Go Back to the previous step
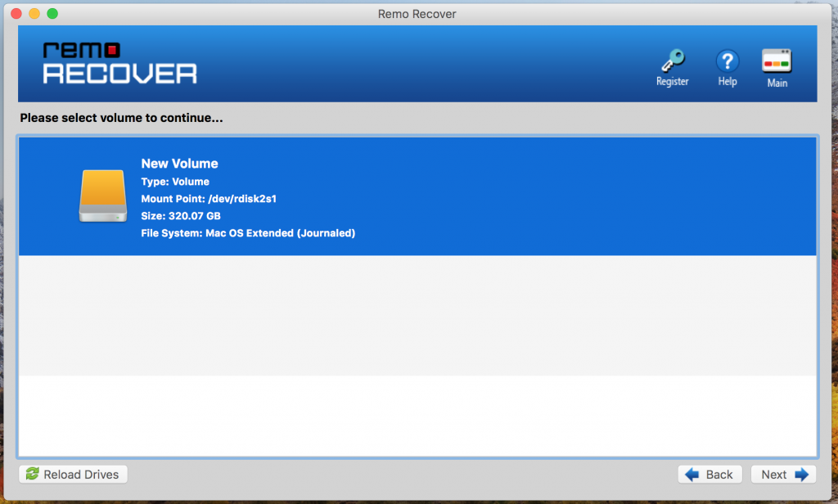 pyautogui.click(x=710, y=474)
